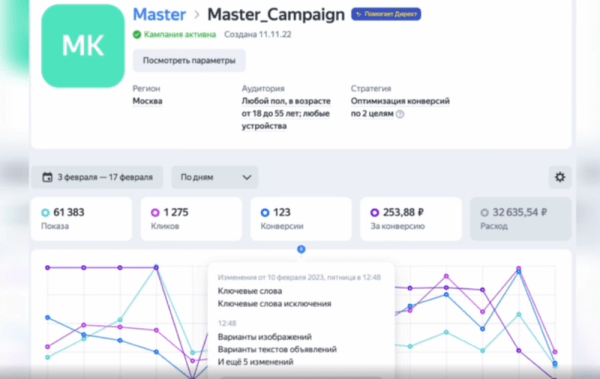
Task: Click the teal circle on Показа card
Action: click(x=46, y=212)
